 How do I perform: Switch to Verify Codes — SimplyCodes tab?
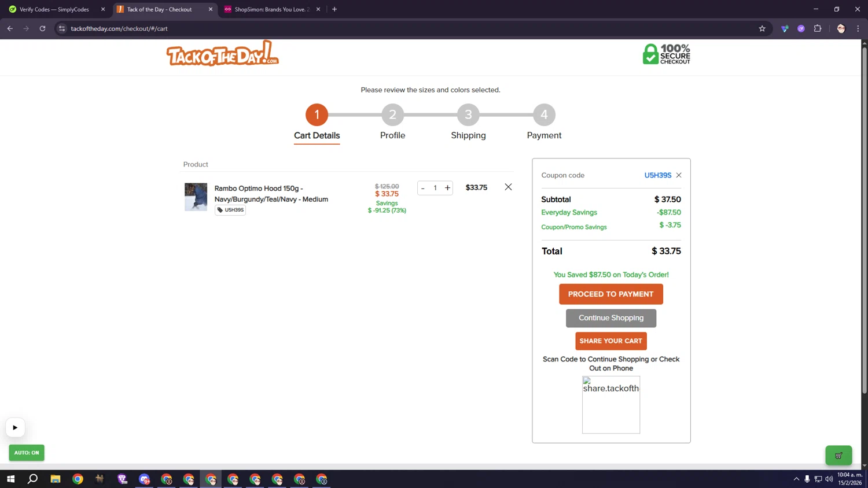[x=54, y=9]
